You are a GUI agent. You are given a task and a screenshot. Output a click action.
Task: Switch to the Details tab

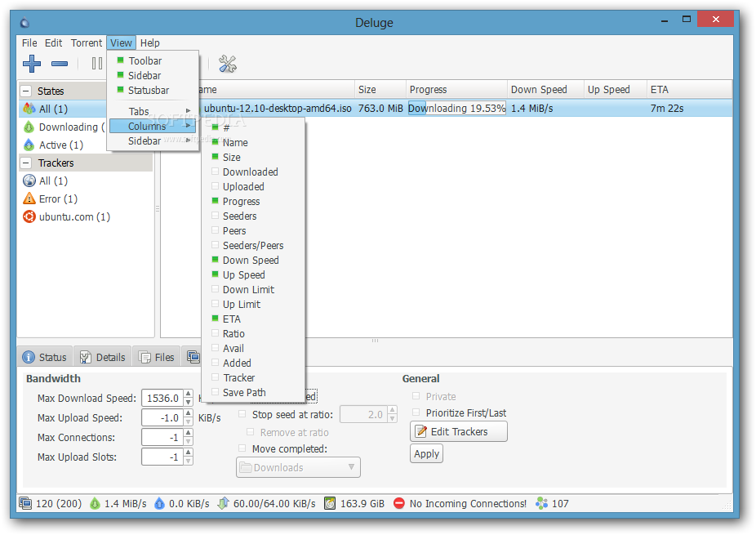coord(103,357)
